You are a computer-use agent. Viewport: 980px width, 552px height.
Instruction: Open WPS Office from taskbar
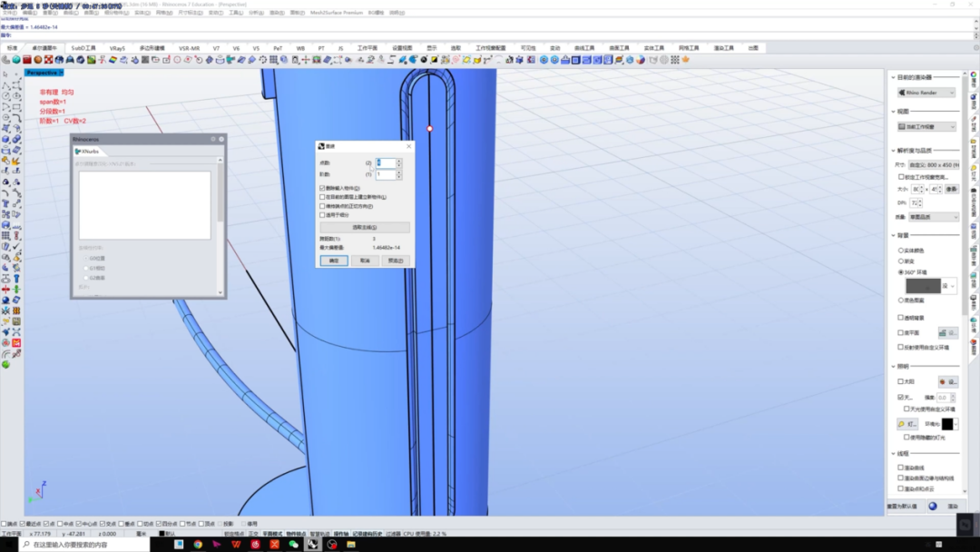[236, 545]
